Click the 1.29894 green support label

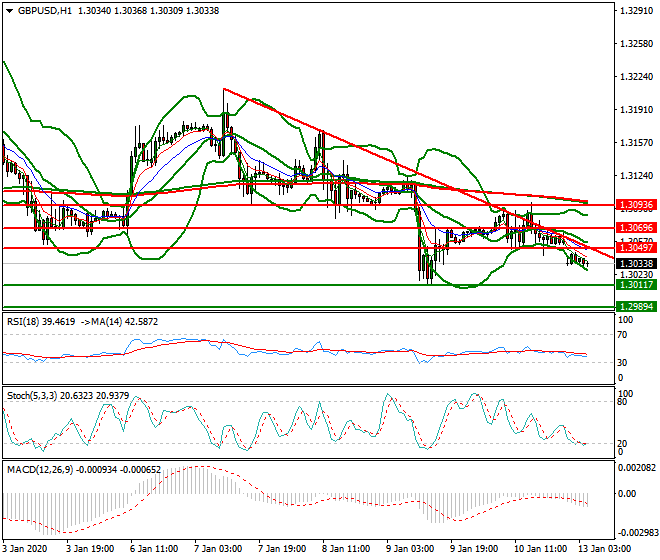636,307
